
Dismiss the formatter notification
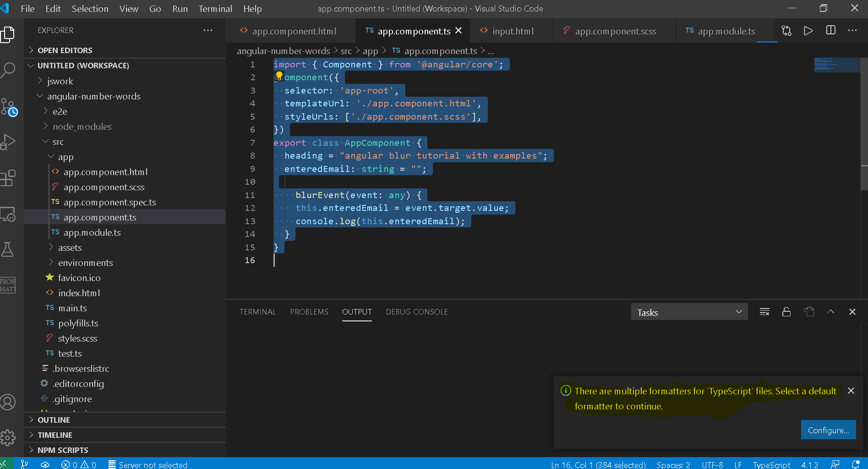[851, 391]
